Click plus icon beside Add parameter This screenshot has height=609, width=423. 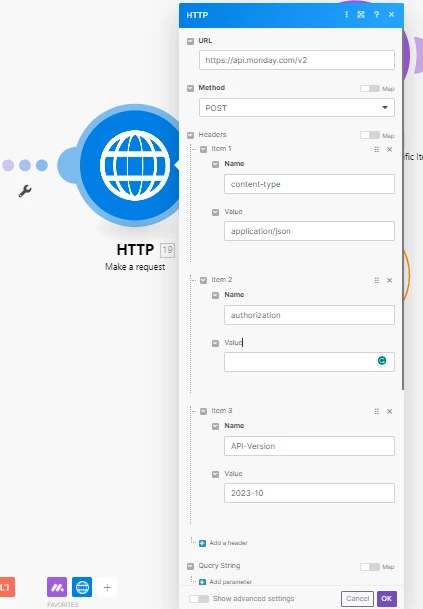point(202,582)
